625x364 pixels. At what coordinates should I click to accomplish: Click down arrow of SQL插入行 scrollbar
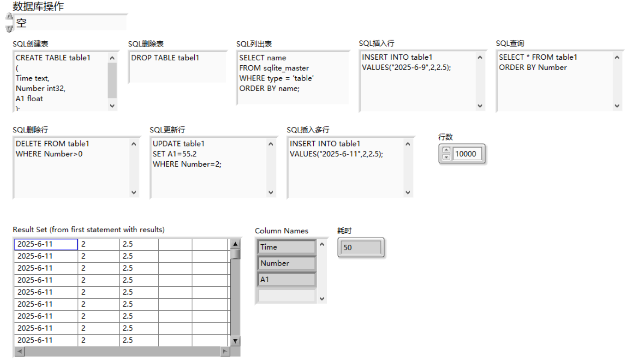[480, 106]
